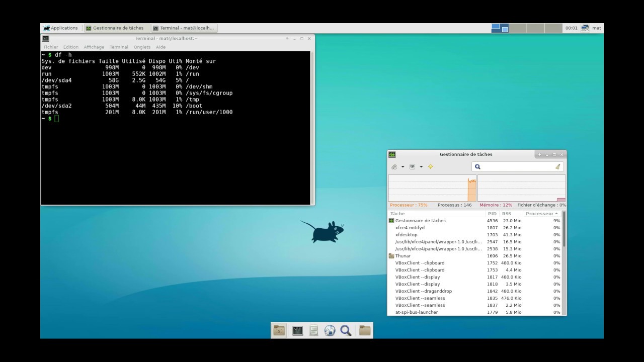Click the Terminal window title bar icon
644x362 pixels.
click(x=46, y=38)
